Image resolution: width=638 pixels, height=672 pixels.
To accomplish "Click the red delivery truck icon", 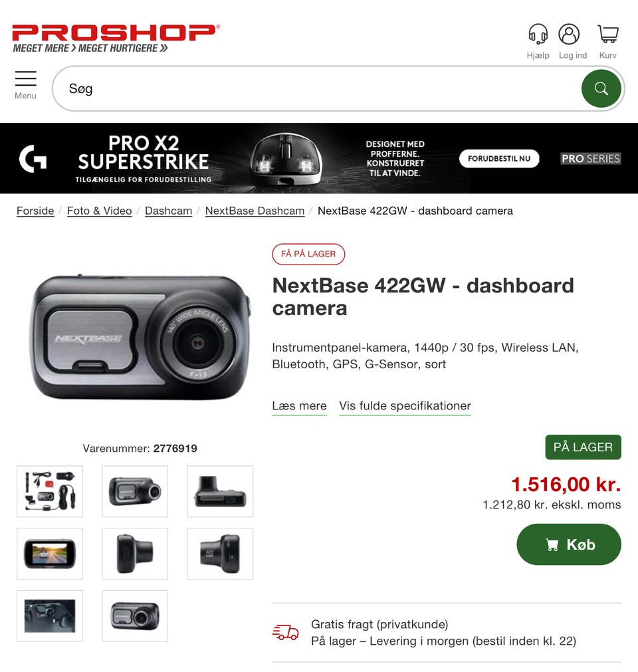I will [x=285, y=632].
